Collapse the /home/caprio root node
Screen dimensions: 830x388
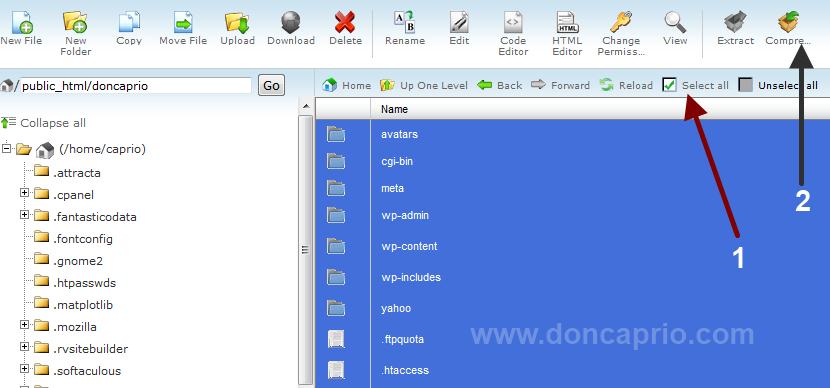(x=6, y=148)
